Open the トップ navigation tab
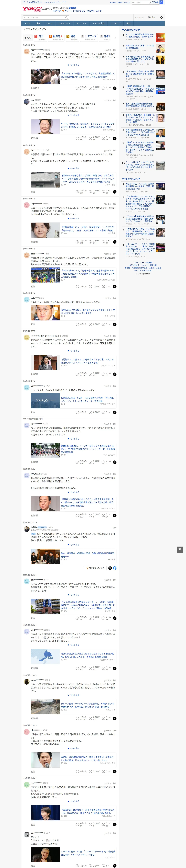The width and height of the screenshot is (186, 868). pyautogui.click(x=27, y=24)
